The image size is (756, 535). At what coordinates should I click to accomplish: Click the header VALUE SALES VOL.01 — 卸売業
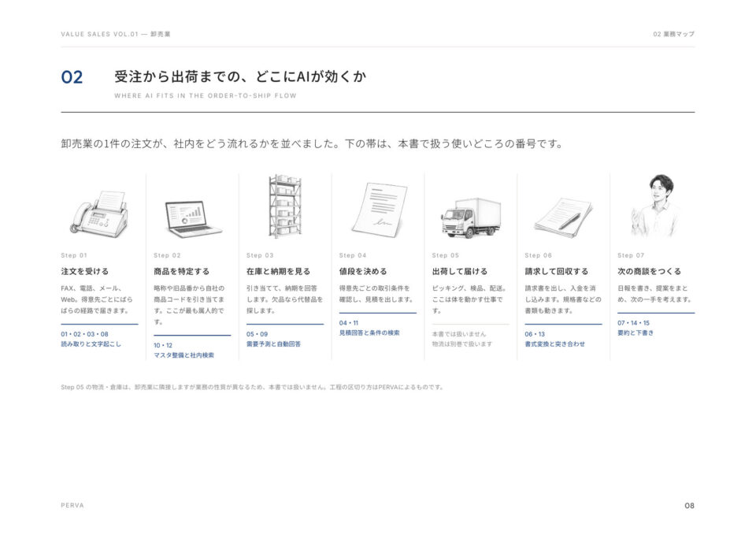(x=116, y=34)
